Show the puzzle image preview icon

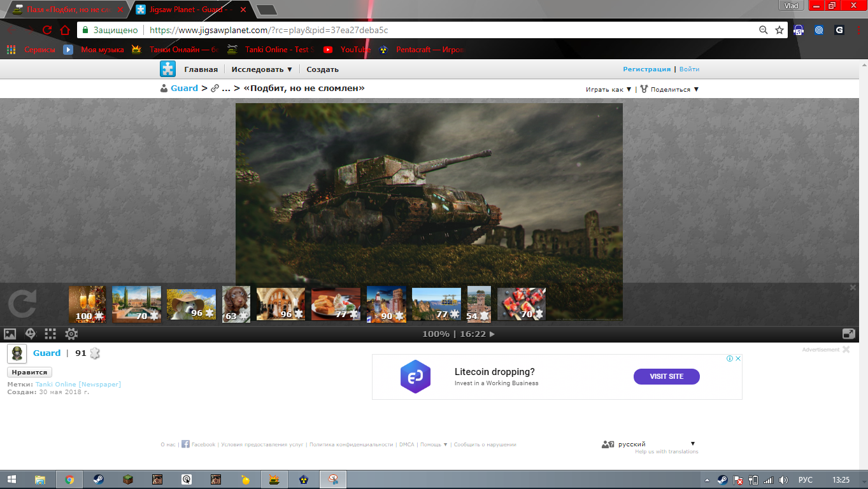pos(10,334)
